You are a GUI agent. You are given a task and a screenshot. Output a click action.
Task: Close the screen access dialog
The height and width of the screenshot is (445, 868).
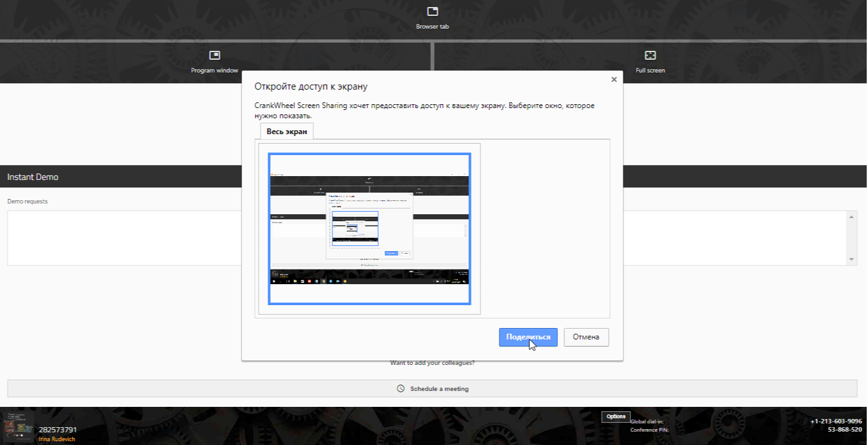(614, 79)
